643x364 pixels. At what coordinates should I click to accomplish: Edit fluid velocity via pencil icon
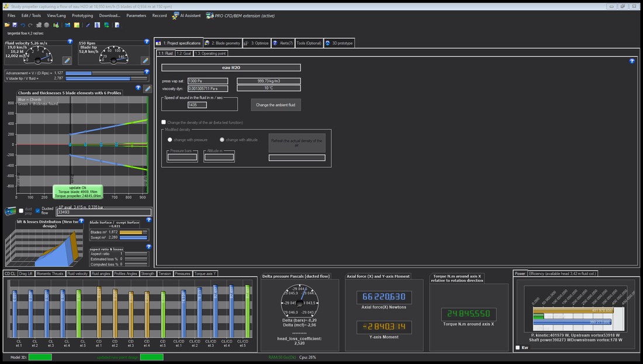point(67,60)
